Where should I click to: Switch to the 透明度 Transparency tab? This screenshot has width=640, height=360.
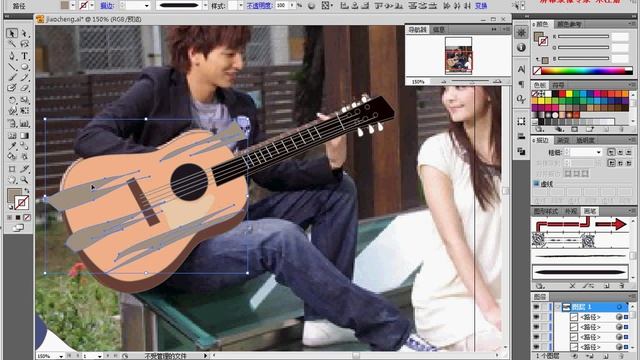585,140
